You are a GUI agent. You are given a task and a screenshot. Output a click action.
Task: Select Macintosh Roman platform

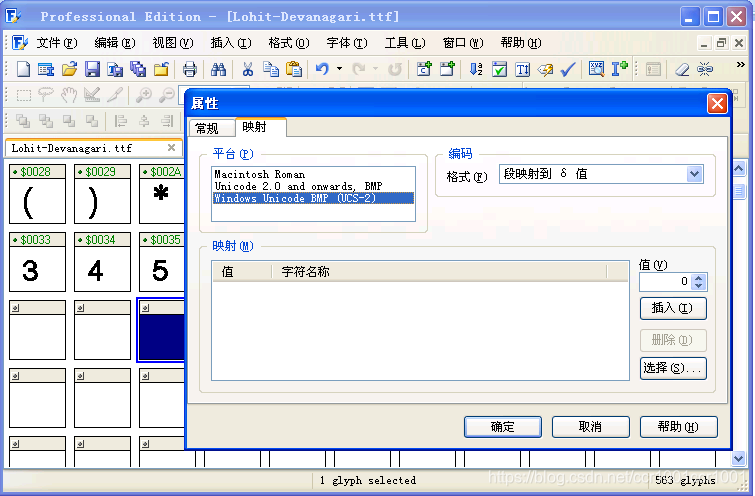(x=313, y=174)
